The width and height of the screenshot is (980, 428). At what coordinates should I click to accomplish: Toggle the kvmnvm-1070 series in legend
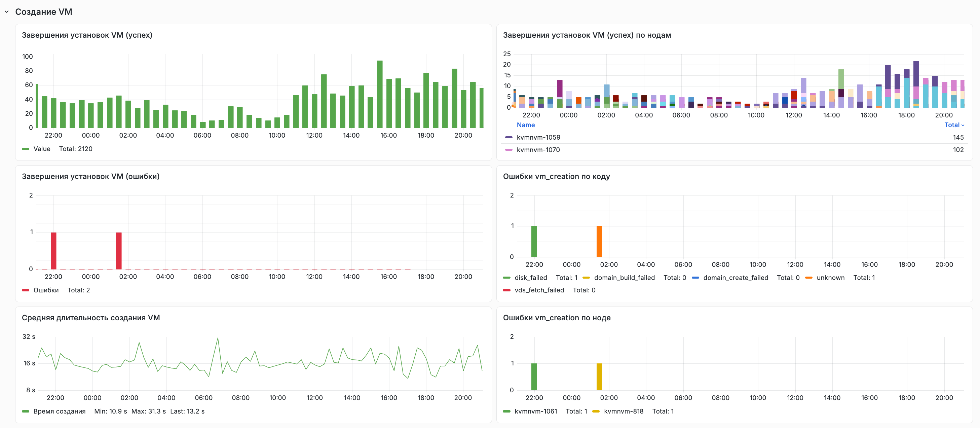click(538, 150)
